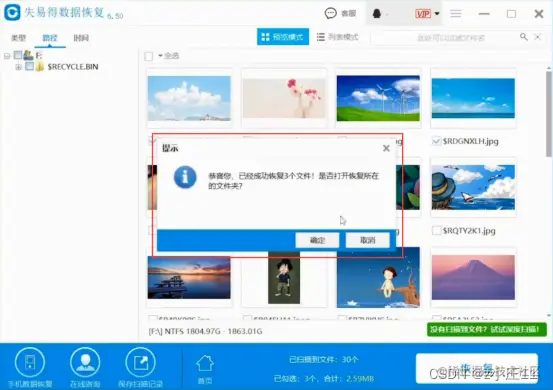Click 取消 in the 提示 dialog
The height and width of the screenshot is (390, 553).
point(367,240)
